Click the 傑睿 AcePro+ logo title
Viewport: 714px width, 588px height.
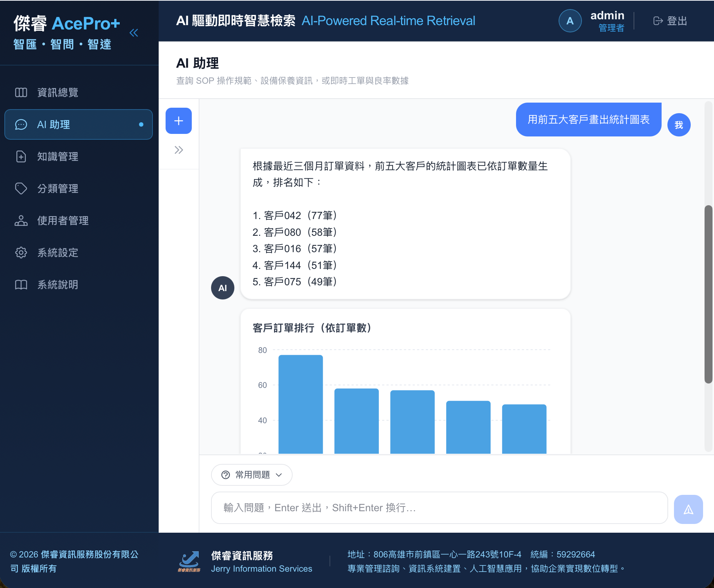[67, 23]
